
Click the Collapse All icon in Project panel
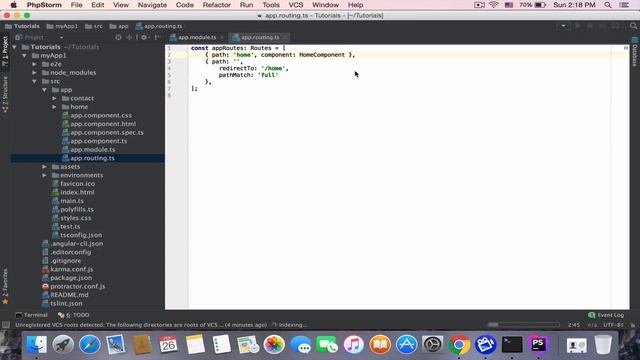click(129, 37)
